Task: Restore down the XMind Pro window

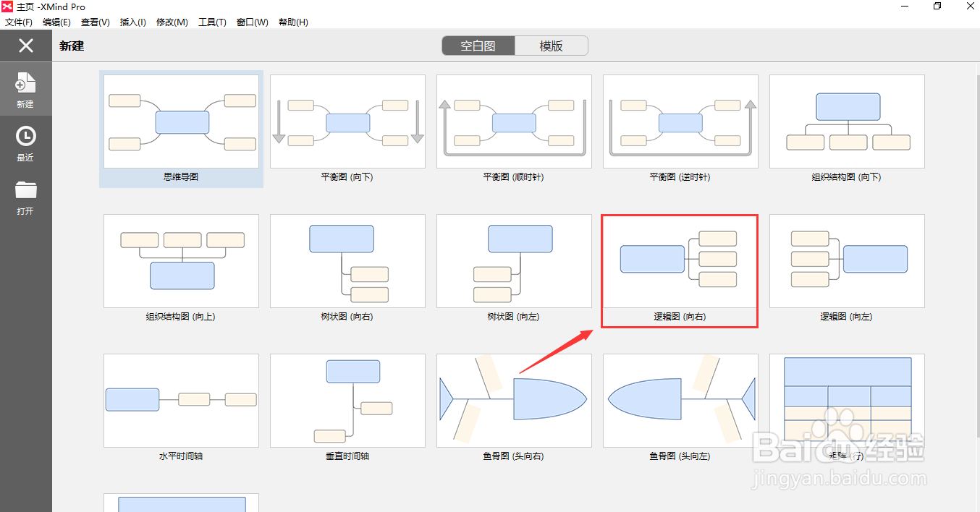Action: [x=937, y=7]
